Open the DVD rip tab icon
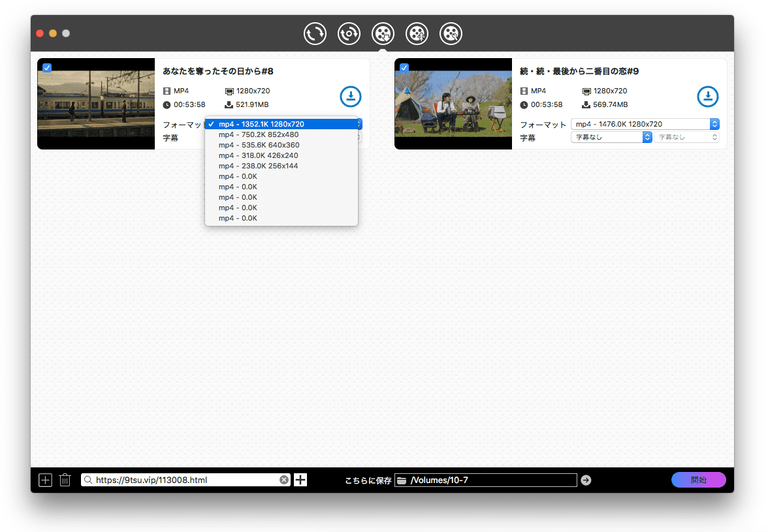 pos(349,34)
